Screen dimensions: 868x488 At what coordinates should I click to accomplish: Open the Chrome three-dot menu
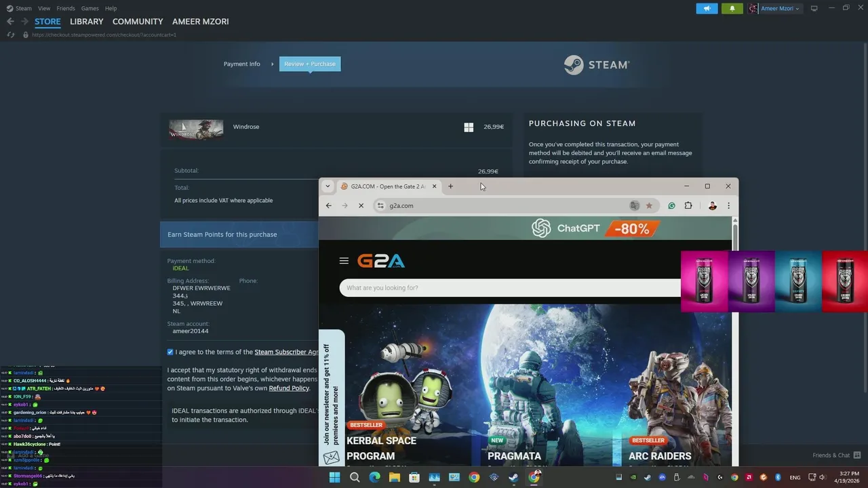[x=728, y=205]
